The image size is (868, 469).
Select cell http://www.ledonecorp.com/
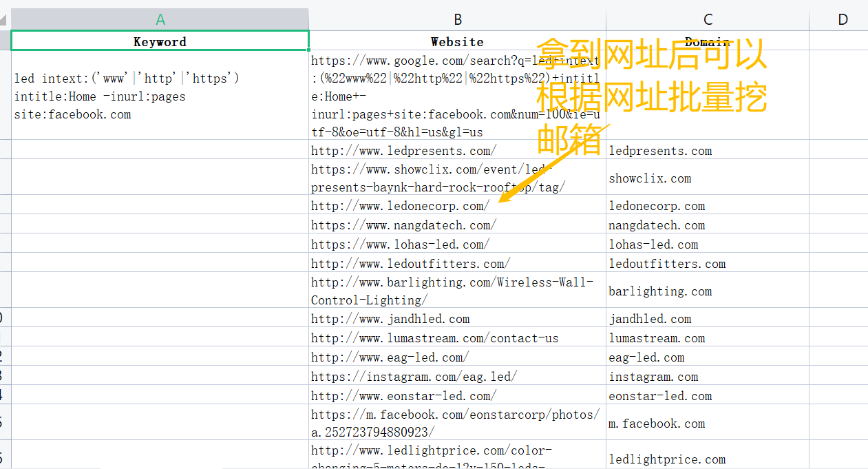point(457,205)
